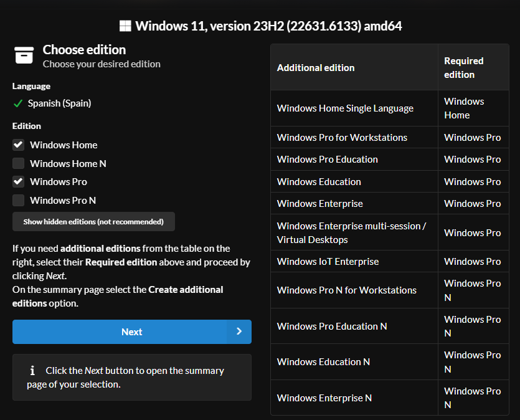Enable the Windows Home N checkbox
Image resolution: width=520 pixels, height=420 pixels.
pos(19,163)
